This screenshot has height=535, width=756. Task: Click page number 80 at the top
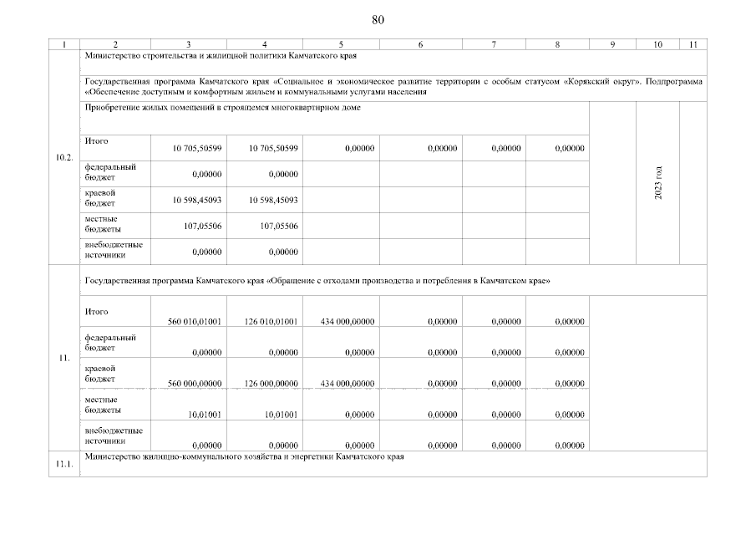pos(378,20)
